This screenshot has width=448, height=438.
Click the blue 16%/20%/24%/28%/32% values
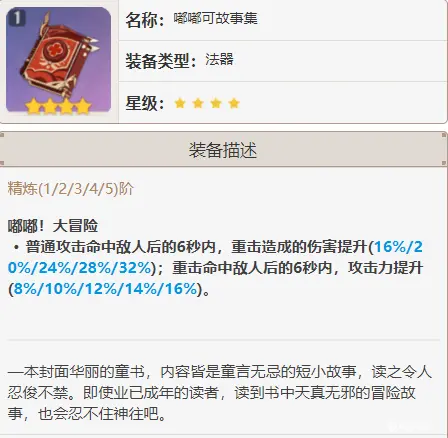point(215,257)
